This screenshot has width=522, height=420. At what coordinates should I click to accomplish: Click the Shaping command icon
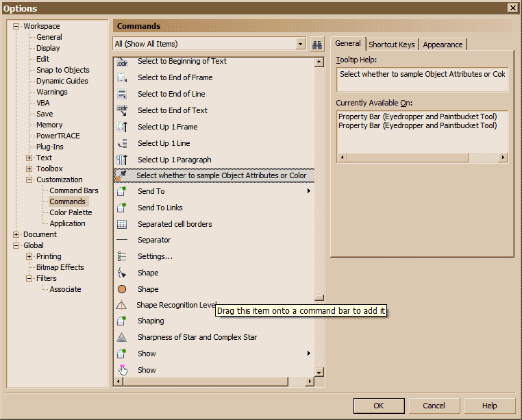pos(122,321)
